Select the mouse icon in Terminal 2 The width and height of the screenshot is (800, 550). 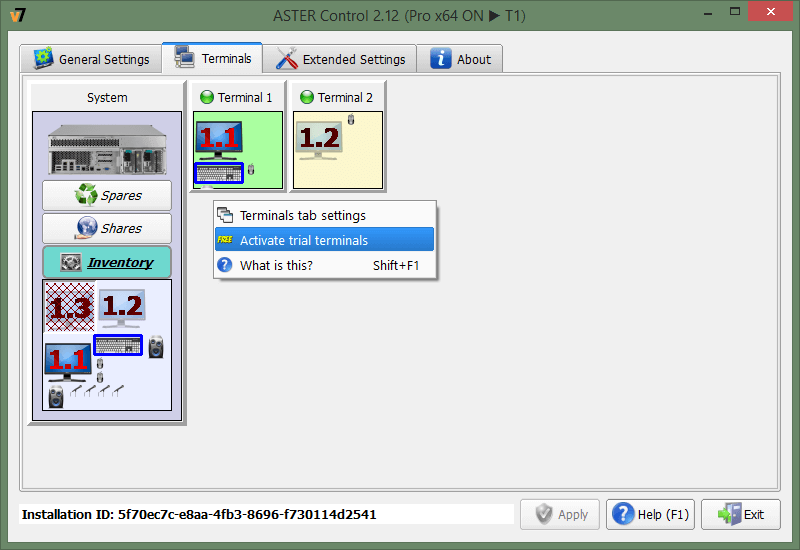click(351, 121)
